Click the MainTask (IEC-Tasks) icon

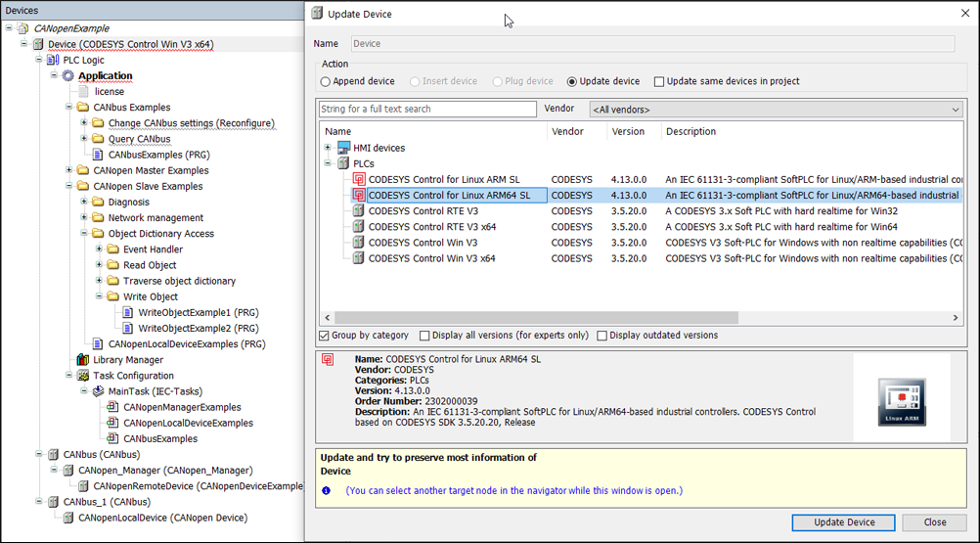coord(98,391)
